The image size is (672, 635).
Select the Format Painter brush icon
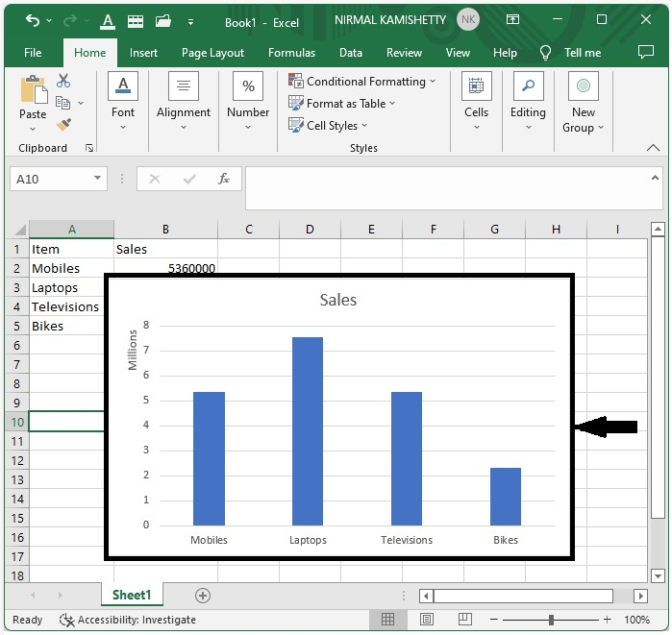point(63,125)
